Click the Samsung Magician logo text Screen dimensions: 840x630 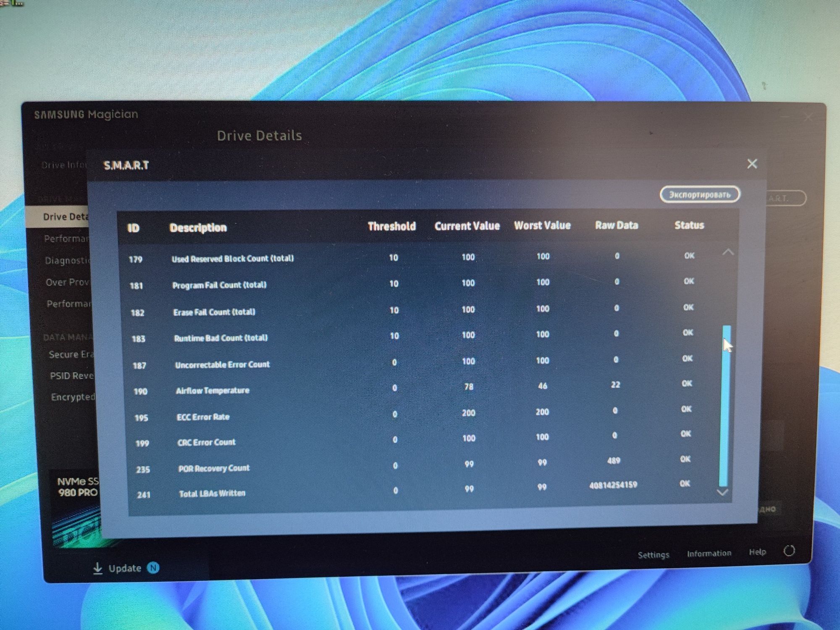click(x=86, y=114)
